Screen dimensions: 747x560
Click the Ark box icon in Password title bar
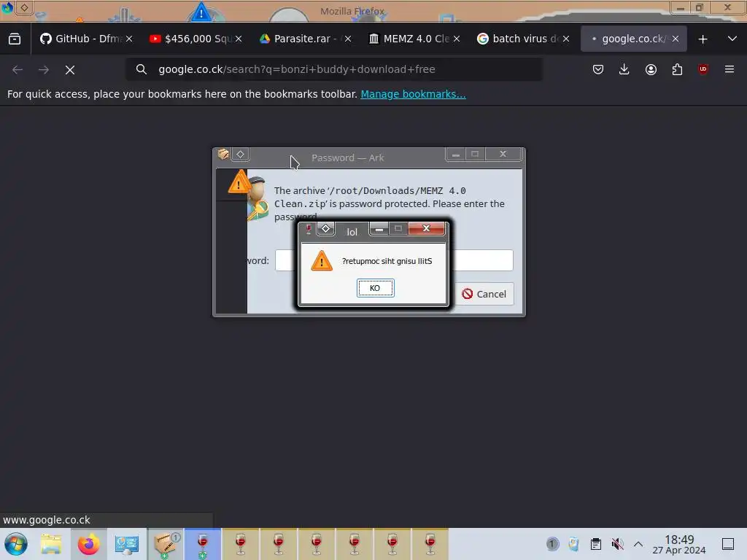[x=223, y=154]
